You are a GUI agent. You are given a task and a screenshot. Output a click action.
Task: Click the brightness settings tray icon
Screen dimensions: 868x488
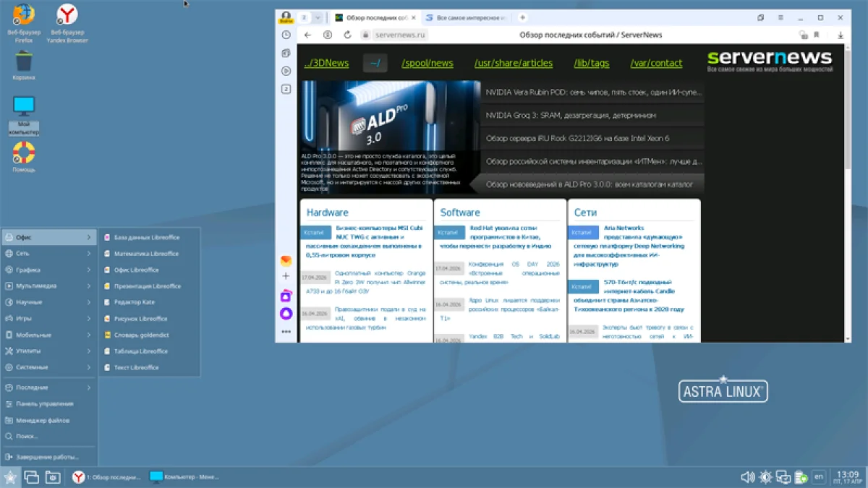click(x=765, y=476)
